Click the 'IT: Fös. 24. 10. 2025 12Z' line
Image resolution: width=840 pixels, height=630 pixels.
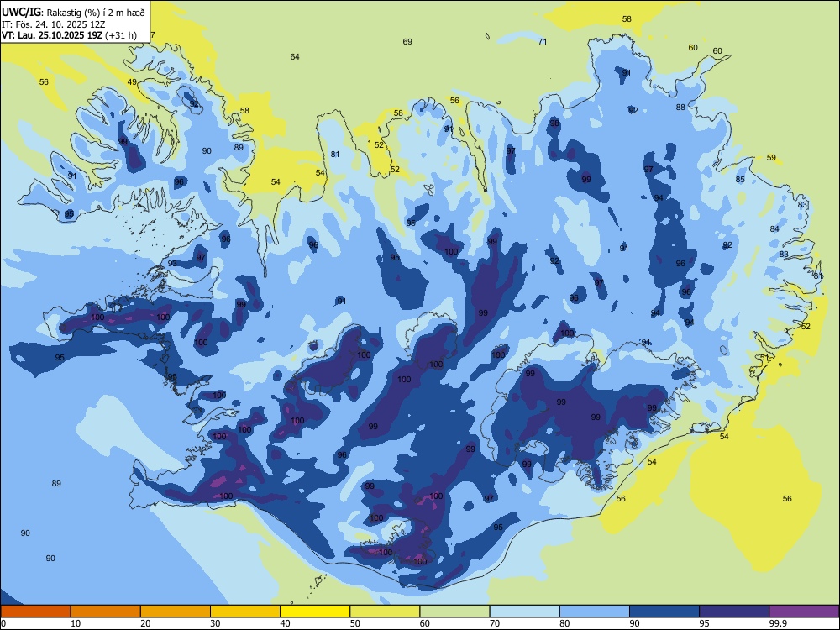click(53, 24)
